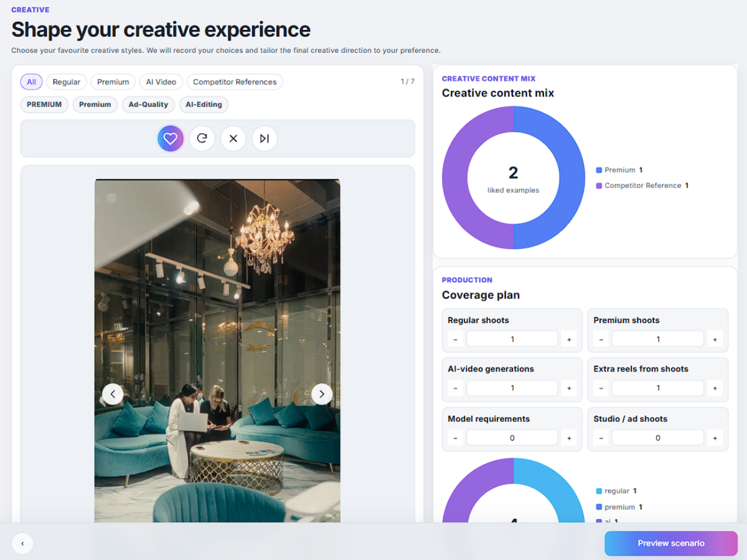Increase Premium shoots with plus button
This screenshot has height=560, width=747.
pyautogui.click(x=715, y=339)
